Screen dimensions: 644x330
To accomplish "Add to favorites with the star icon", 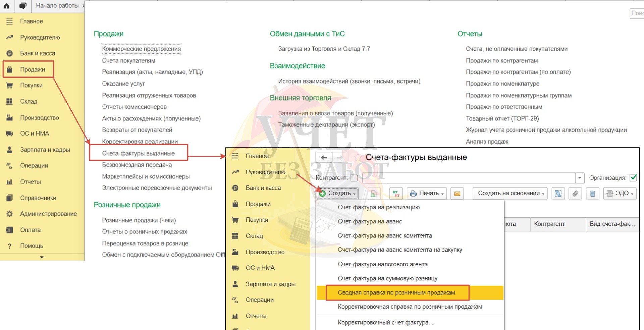I will tap(358, 158).
